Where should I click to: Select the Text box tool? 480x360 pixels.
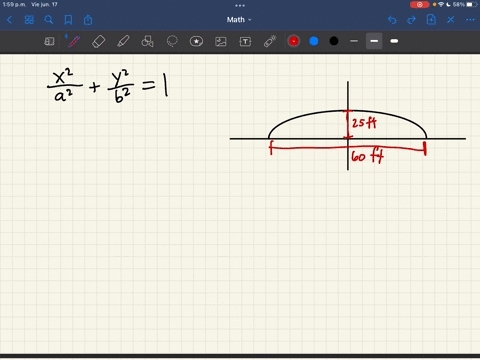point(245,41)
